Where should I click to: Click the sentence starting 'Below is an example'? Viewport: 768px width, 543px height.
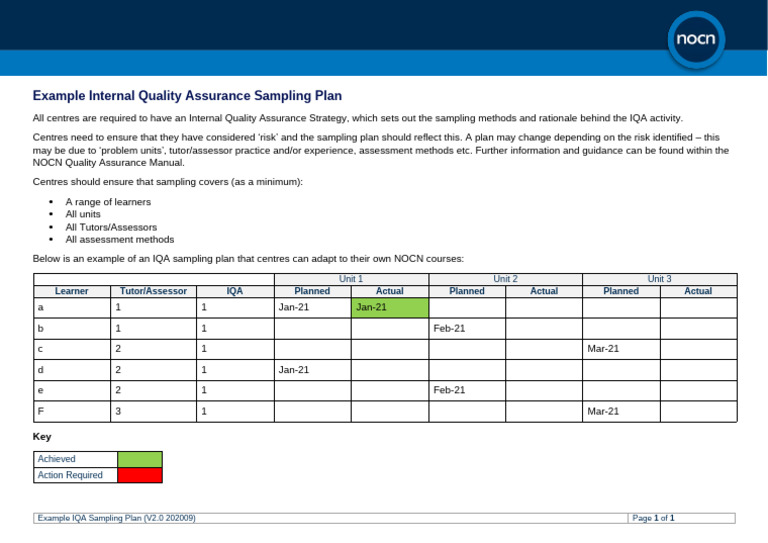[x=248, y=259]
